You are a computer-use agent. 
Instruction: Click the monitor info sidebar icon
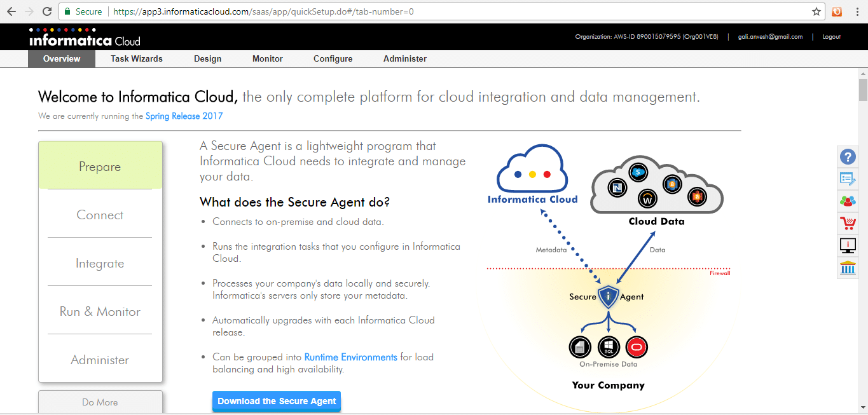848,245
